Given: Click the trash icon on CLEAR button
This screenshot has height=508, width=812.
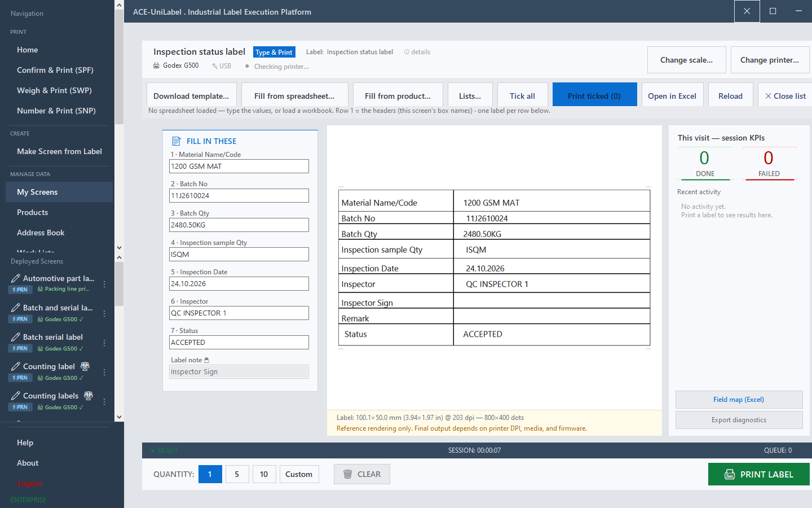Looking at the screenshot, I should pyautogui.click(x=348, y=474).
